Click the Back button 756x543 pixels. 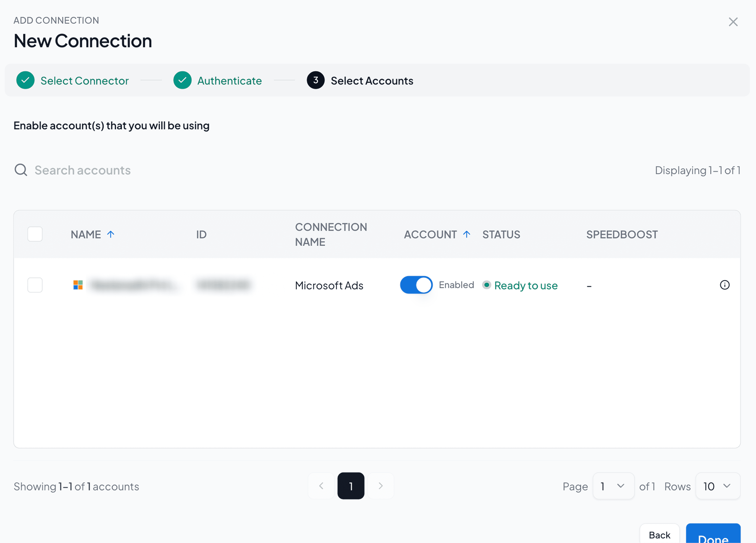coord(659,534)
